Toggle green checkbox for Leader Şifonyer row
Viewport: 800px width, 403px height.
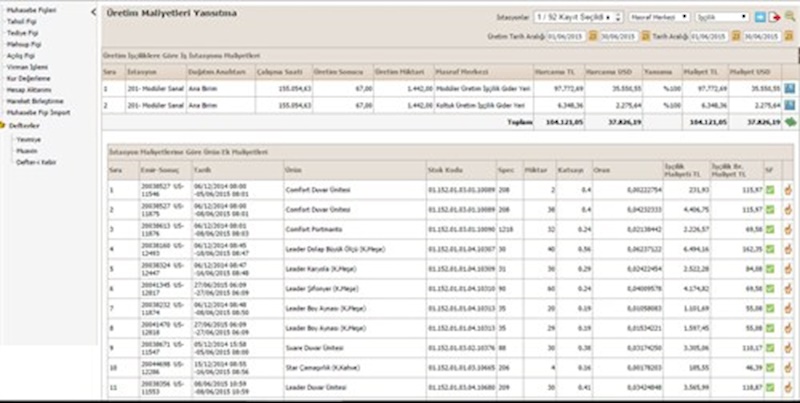point(770,289)
